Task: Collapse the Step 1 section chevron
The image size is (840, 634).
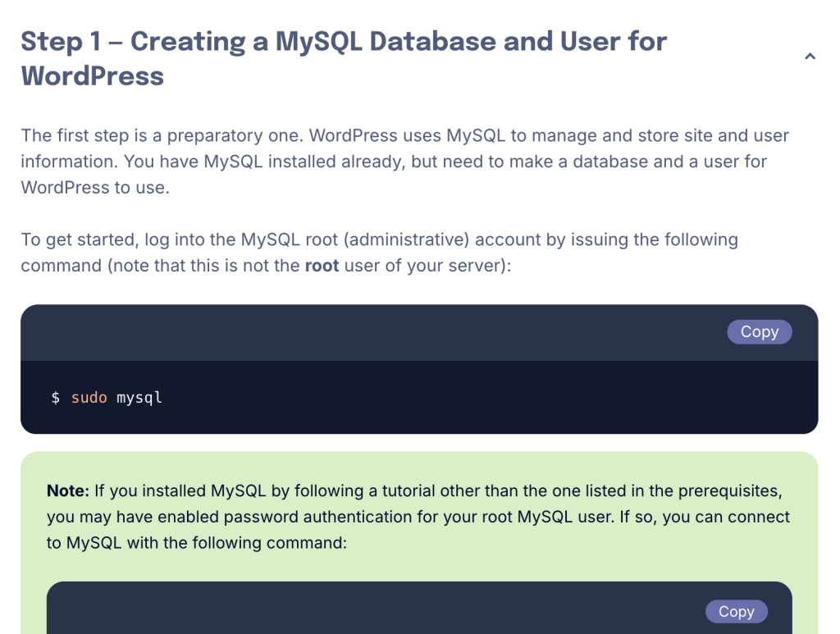Action: tap(810, 57)
